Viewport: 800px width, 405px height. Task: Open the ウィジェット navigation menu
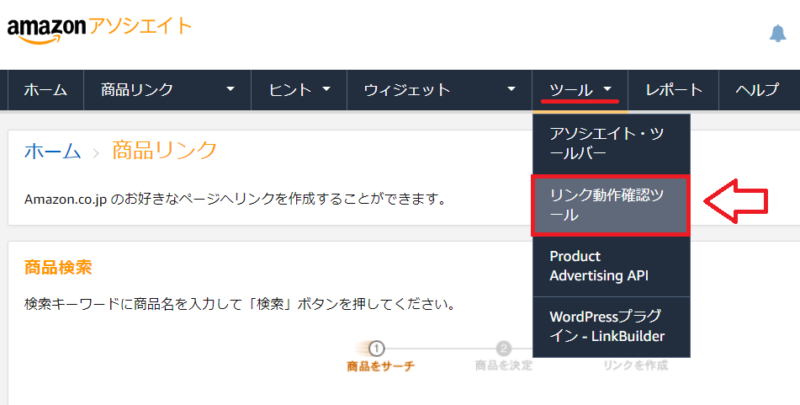[x=407, y=90]
